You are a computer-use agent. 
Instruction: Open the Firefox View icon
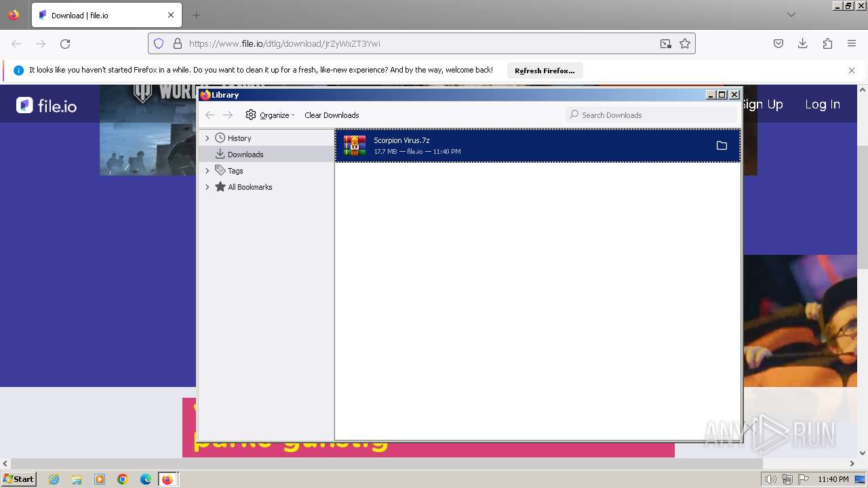(x=14, y=15)
